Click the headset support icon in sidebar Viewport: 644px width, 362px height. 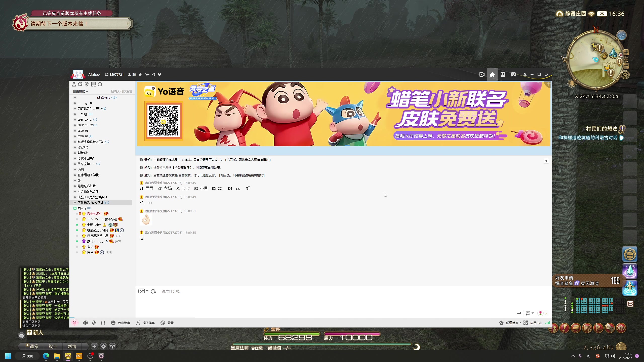point(80,84)
